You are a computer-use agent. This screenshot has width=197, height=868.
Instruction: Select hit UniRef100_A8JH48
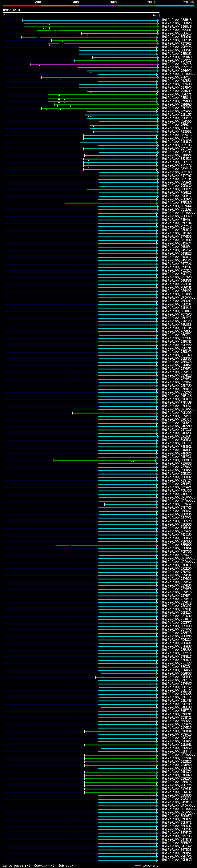pos(177,20)
